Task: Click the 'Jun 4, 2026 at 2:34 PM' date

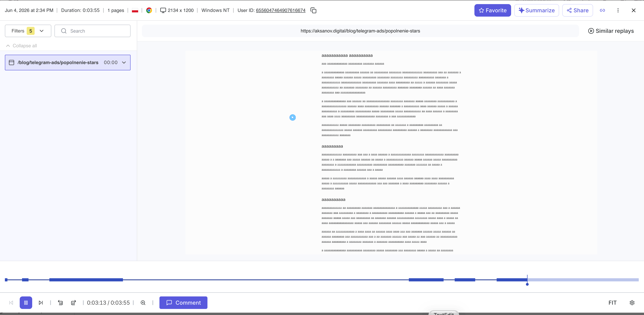Action: click(29, 10)
